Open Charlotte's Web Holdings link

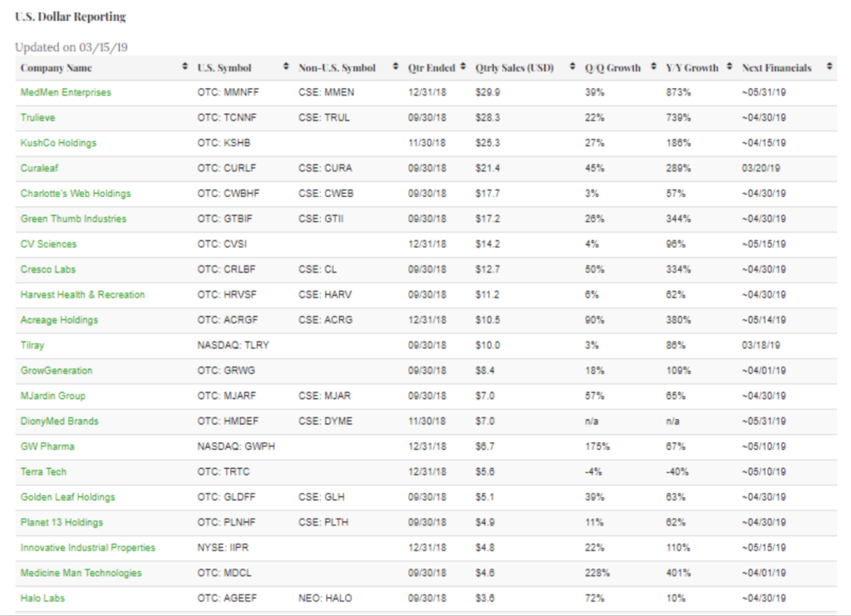point(76,194)
